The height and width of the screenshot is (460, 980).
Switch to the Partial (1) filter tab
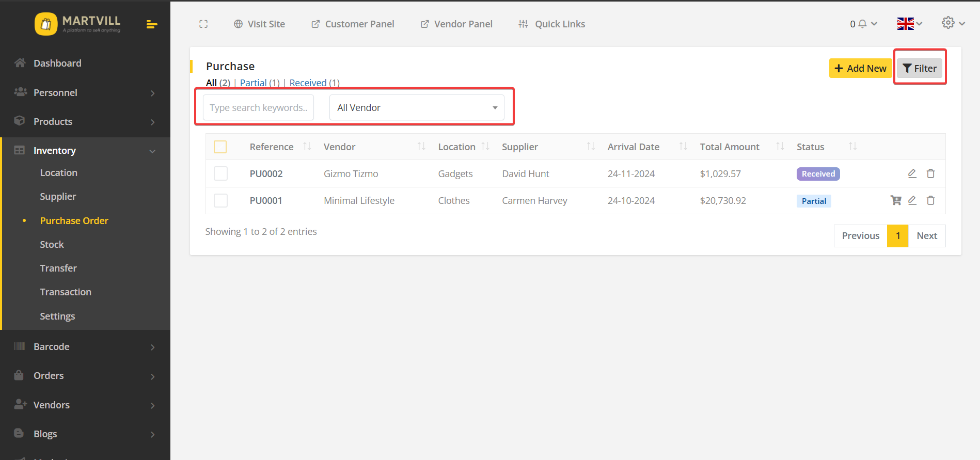260,83
